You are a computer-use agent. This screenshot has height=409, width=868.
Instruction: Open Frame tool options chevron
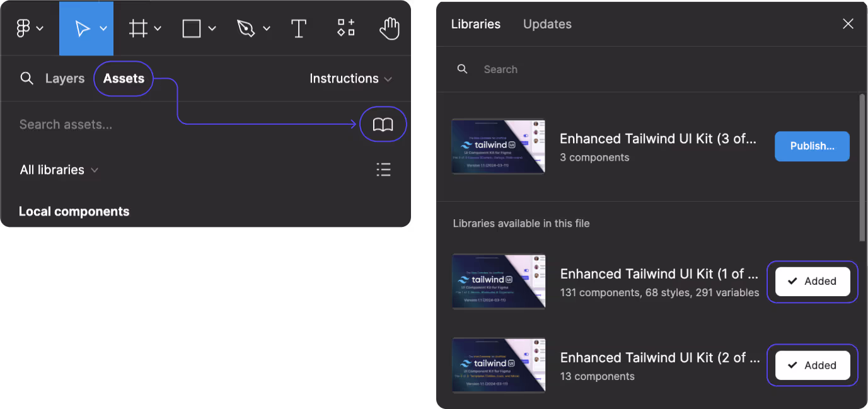pyautogui.click(x=158, y=28)
